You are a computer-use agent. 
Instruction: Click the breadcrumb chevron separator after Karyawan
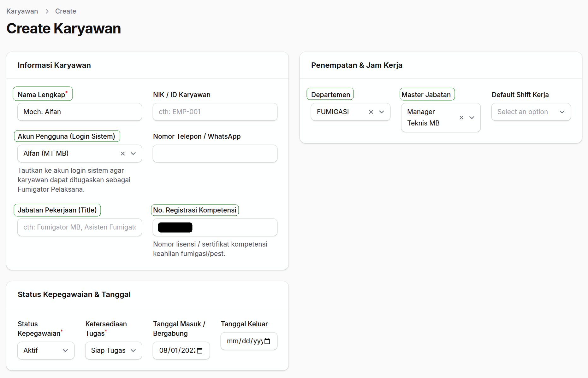(47, 11)
